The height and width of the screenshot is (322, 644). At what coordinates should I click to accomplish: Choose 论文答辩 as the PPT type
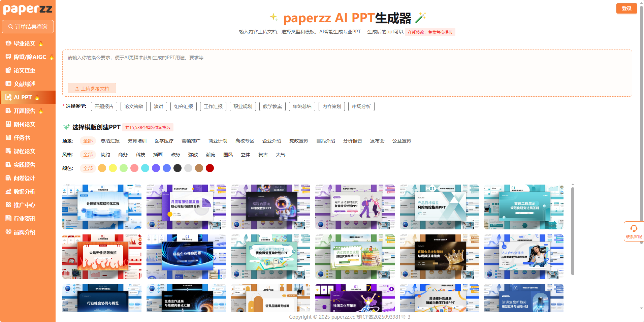(133, 106)
